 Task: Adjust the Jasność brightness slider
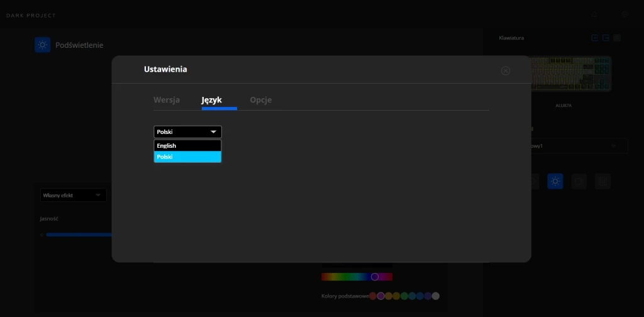tap(79, 235)
